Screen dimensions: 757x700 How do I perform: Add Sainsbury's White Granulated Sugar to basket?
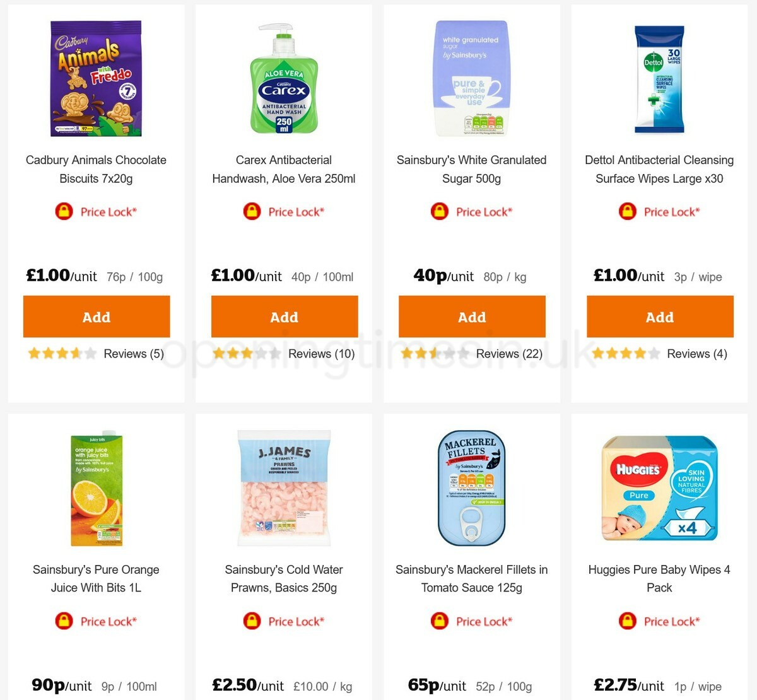pos(472,317)
